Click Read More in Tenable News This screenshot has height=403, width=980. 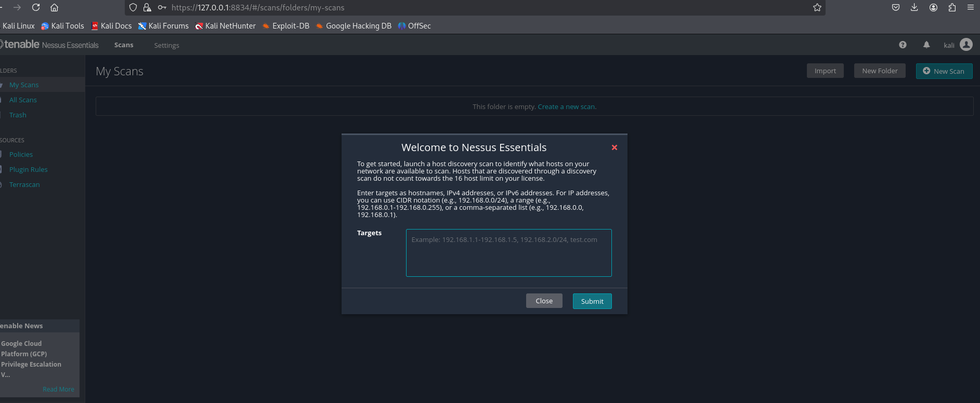pyautogui.click(x=58, y=389)
